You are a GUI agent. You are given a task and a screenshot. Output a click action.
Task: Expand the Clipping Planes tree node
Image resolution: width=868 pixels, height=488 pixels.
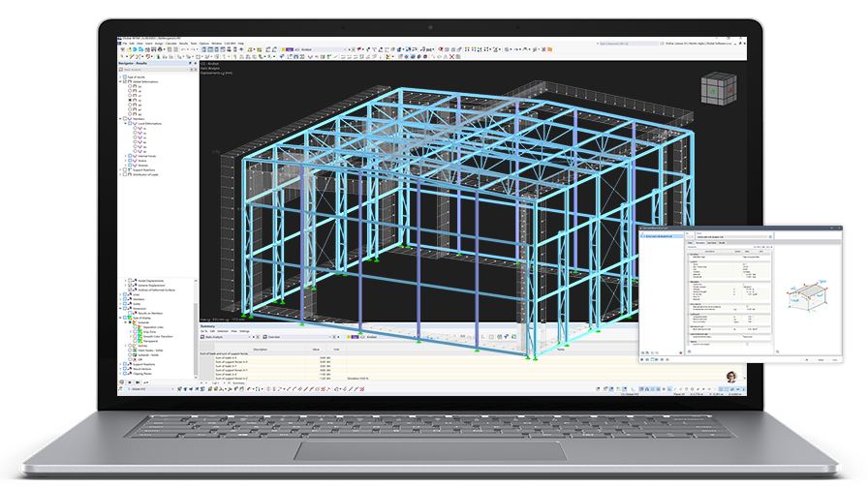tap(120, 374)
